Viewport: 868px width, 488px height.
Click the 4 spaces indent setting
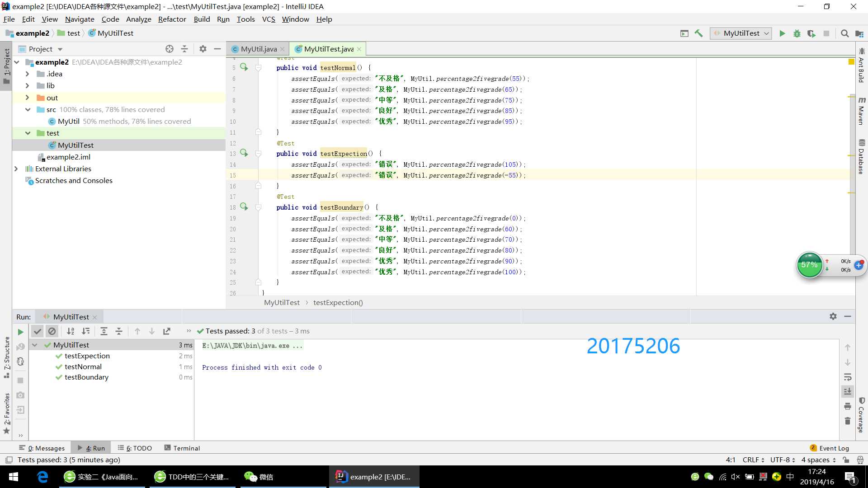[x=818, y=460]
